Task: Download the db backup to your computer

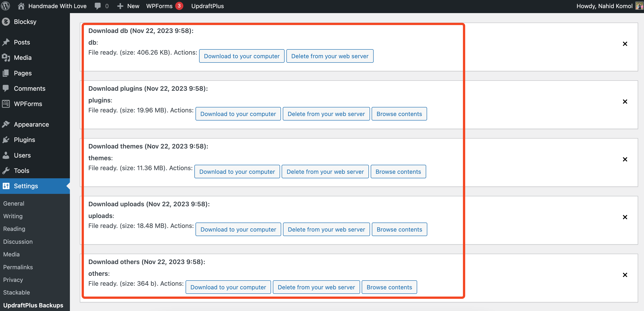Action: point(241,56)
